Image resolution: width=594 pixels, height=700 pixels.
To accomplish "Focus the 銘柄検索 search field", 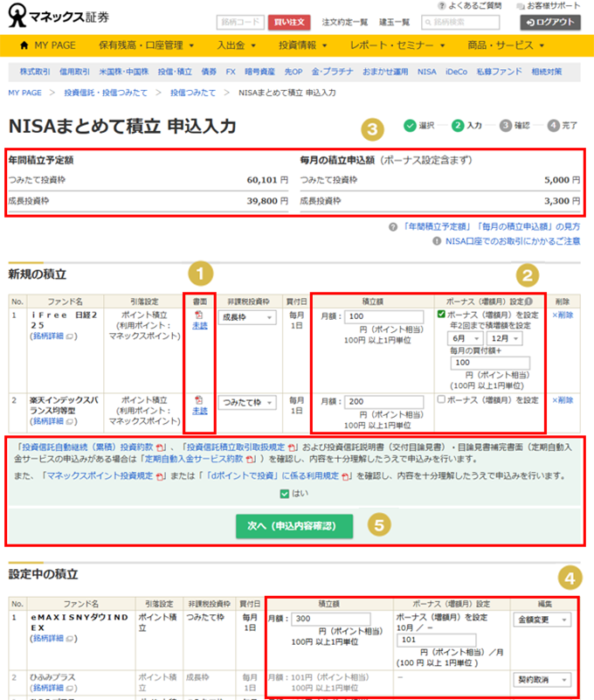I will pos(460,22).
